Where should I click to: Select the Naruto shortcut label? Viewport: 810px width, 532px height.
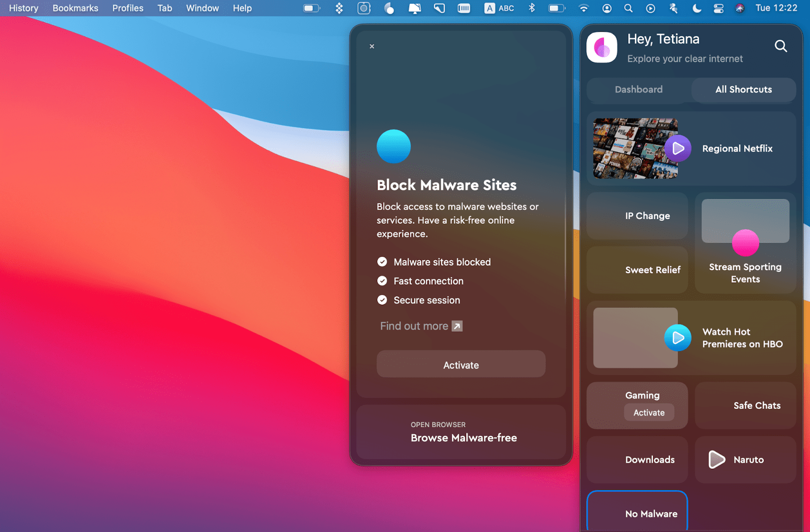point(749,460)
